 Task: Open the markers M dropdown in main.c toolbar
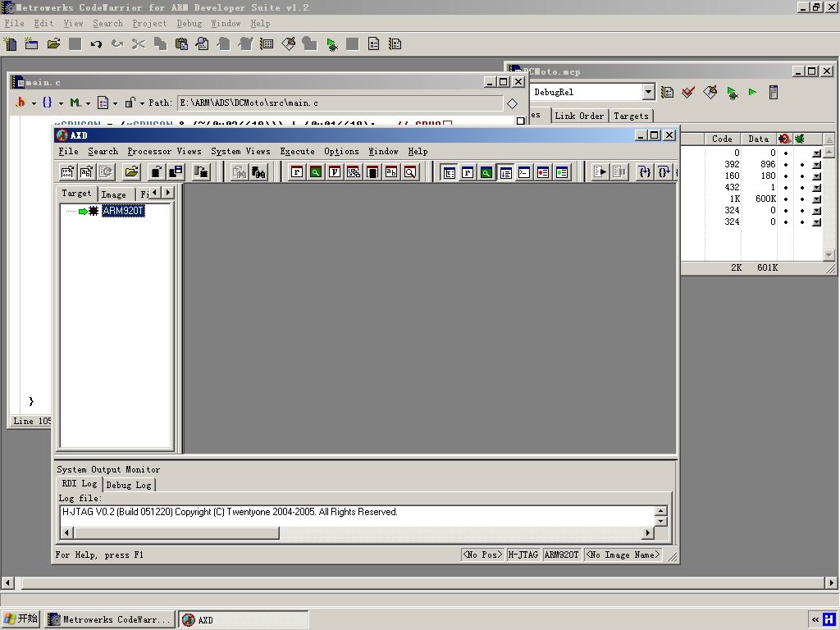click(80, 103)
